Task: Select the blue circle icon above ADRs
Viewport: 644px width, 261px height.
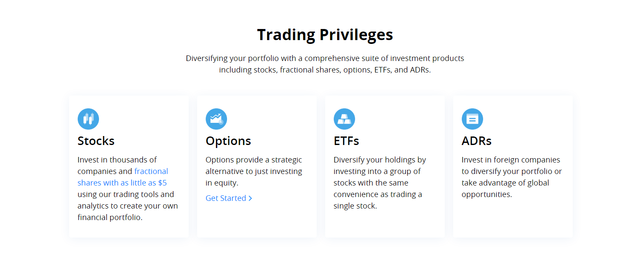Action: click(472, 119)
